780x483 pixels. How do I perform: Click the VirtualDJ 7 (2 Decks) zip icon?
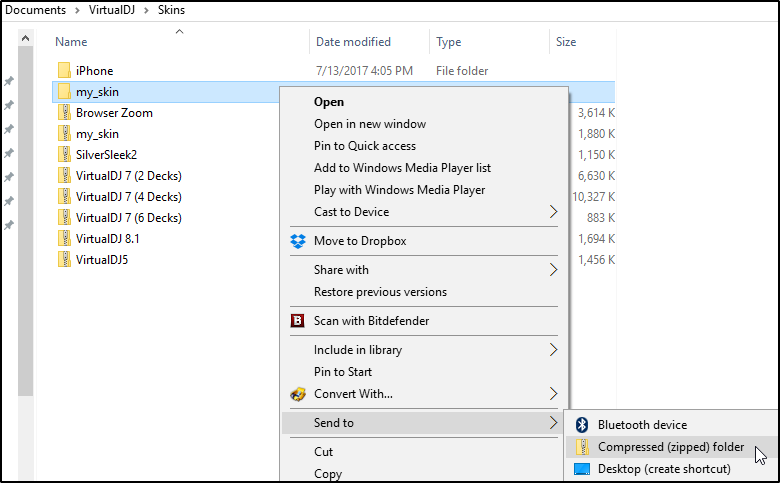pyautogui.click(x=64, y=175)
